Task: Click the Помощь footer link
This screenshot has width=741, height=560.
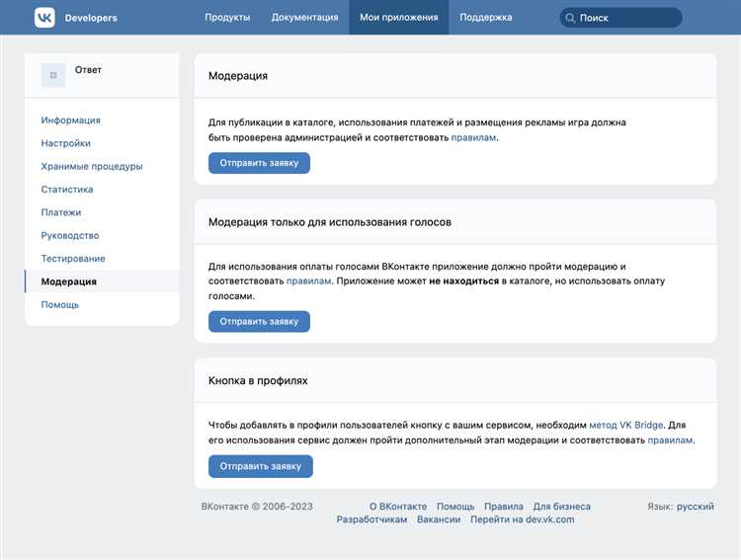Action: [x=455, y=506]
